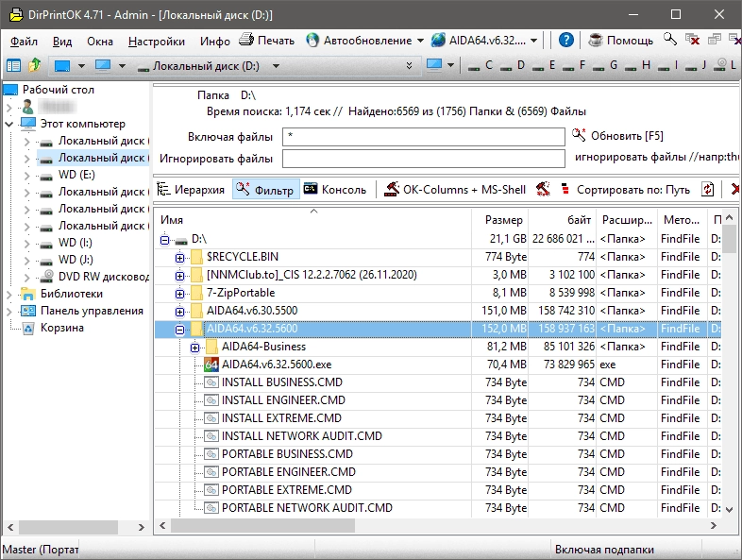Open the Настройки menu
The width and height of the screenshot is (742, 560).
click(x=156, y=42)
